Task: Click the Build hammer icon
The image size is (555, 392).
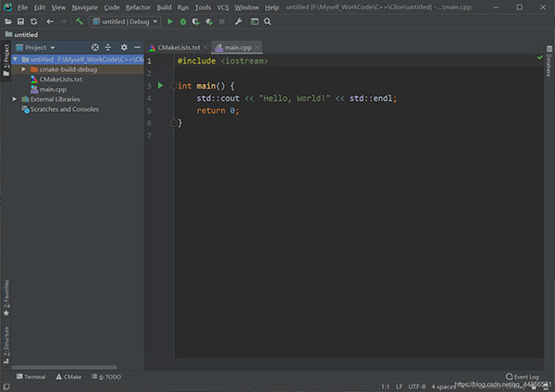Action: [x=80, y=20]
